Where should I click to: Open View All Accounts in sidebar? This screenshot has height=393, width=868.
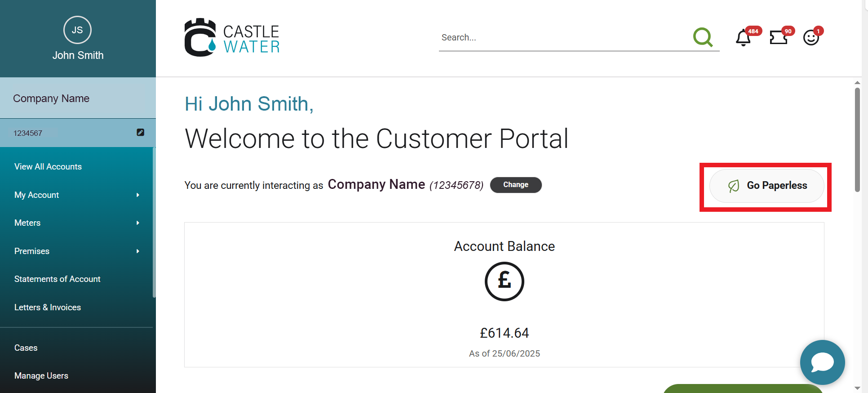pos(48,166)
